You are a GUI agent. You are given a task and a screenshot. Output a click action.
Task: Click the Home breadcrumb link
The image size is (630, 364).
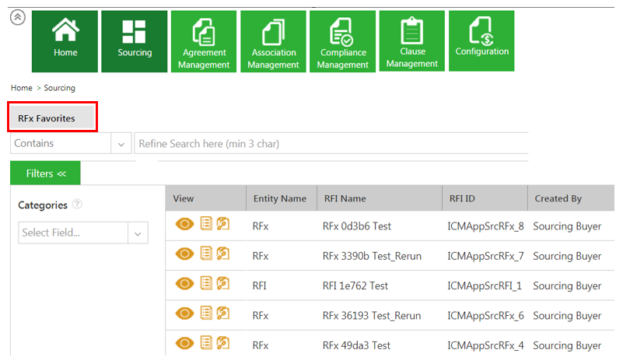pyautogui.click(x=21, y=88)
